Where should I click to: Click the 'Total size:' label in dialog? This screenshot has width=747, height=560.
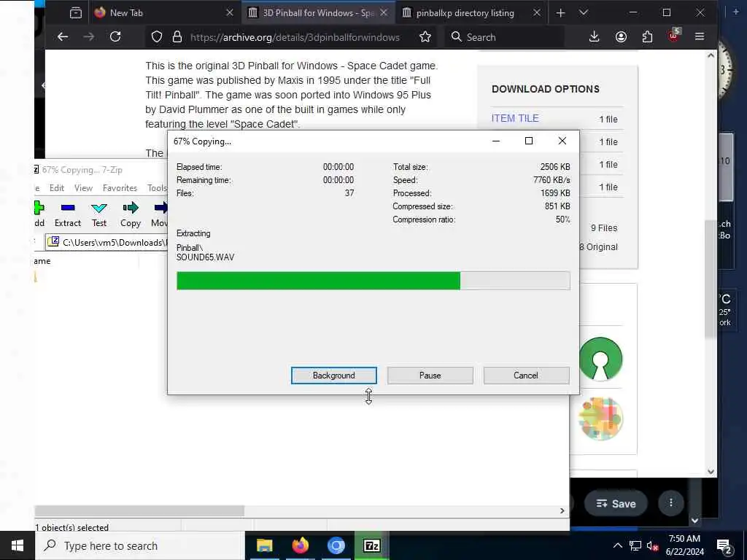[x=410, y=167]
